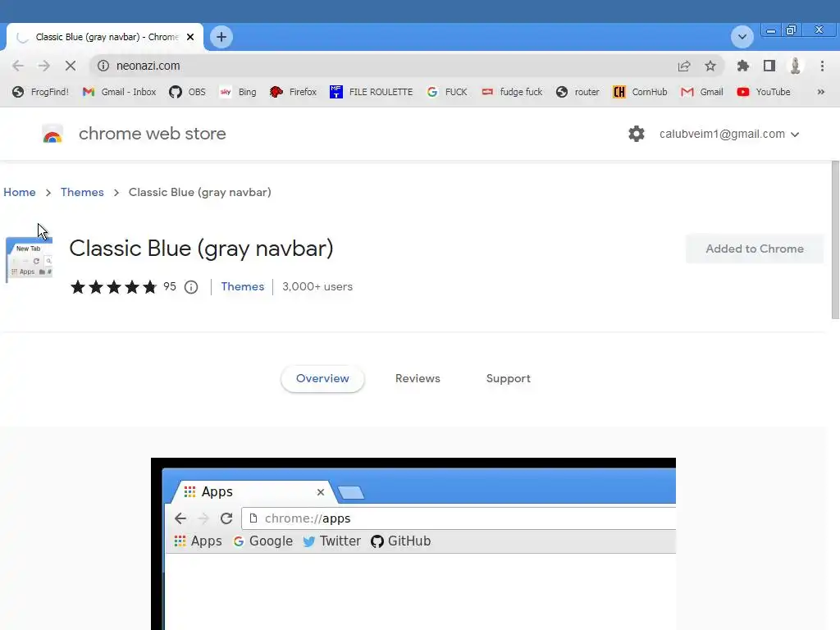
Task: Open the FrogFind! bookmark
Action: pyautogui.click(x=41, y=92)
